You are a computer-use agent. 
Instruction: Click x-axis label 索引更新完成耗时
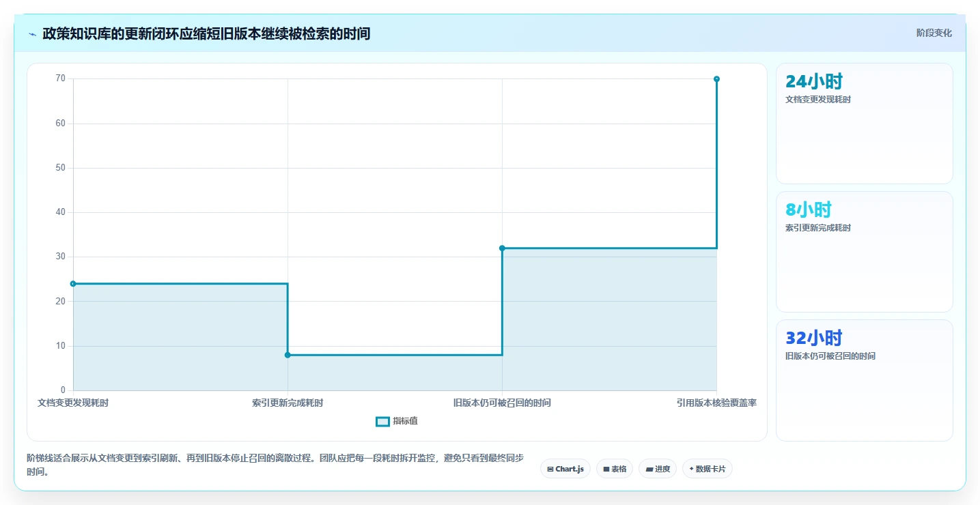pyautogui.click(x=288, y=403)
